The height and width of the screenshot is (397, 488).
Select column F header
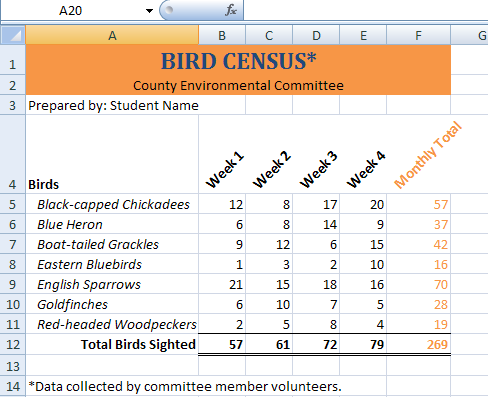click(x=418, y=35)
